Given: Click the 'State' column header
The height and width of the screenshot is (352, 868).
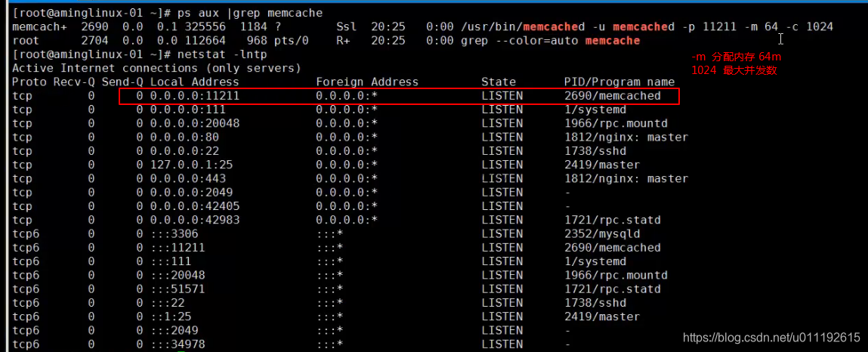Looking at the screenshot, I should click(x=499, y=82).
